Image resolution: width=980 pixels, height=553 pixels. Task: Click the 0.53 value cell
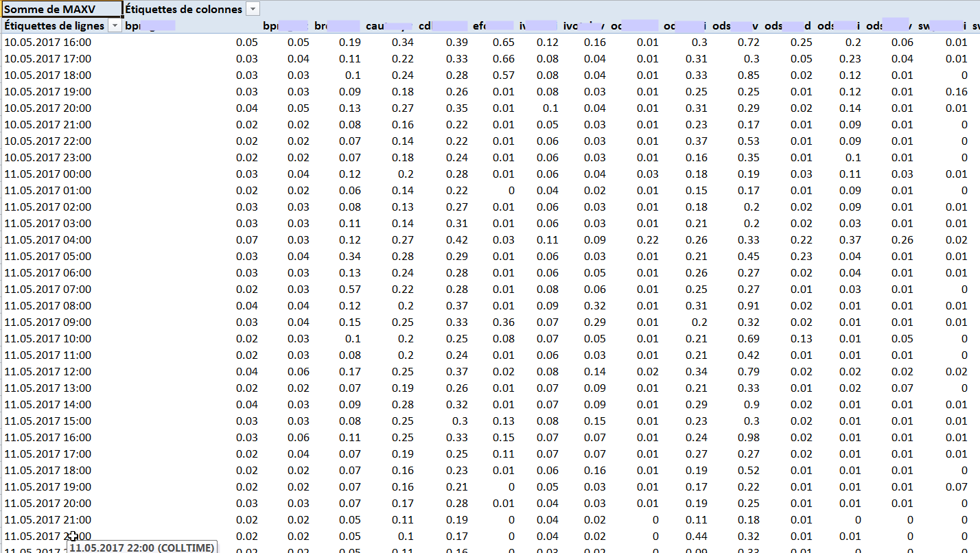pos(749,141)
